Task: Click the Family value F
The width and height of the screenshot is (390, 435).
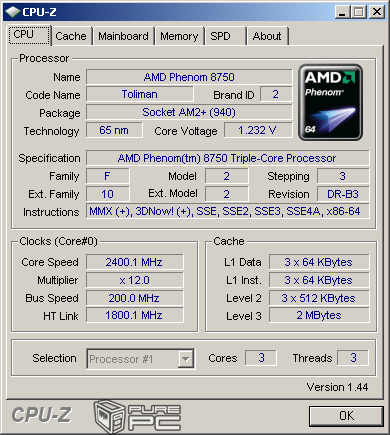Action: tap(107, 176)
